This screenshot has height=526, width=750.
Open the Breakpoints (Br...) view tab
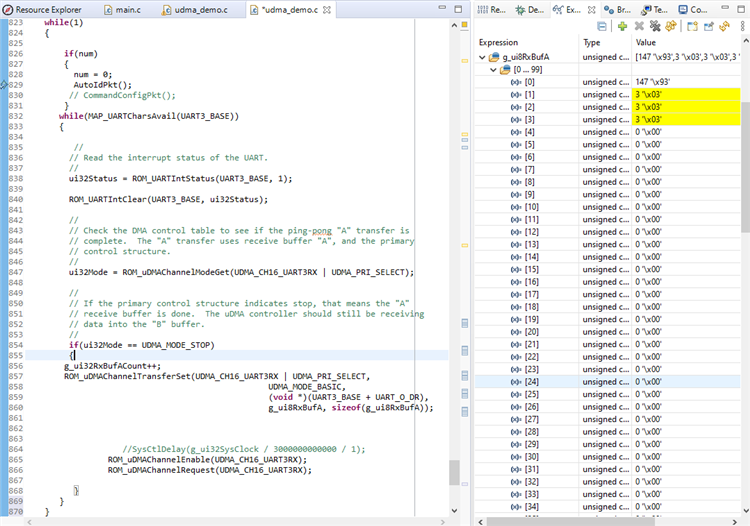click(x=618, y=10)
